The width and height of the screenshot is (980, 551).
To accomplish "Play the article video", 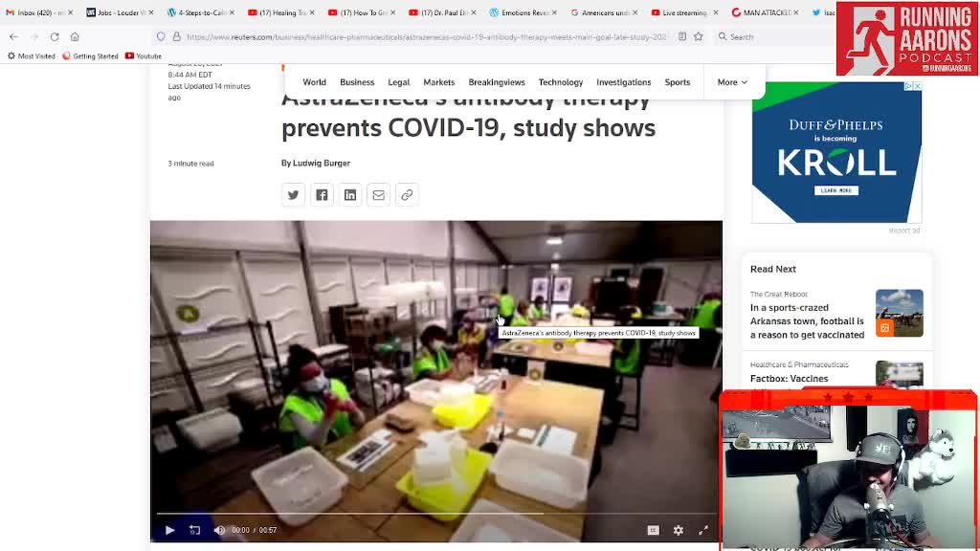I will 169,530.
